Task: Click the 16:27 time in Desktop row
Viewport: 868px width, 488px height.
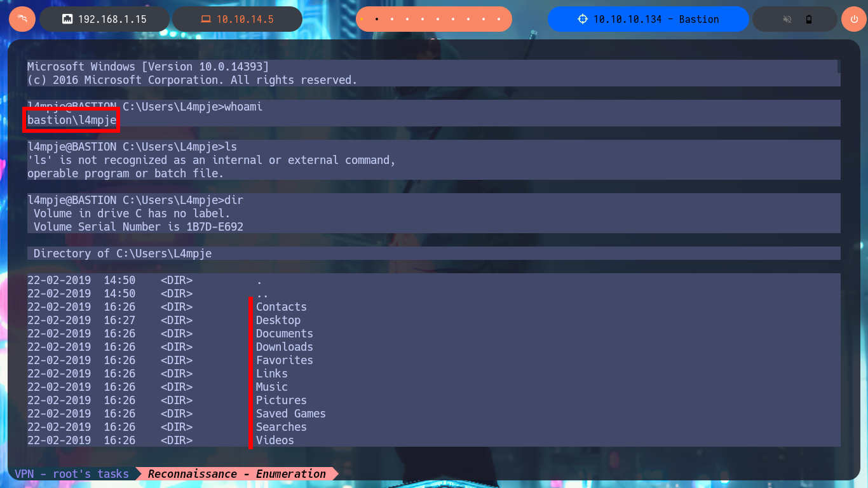Action: point(119,320)
